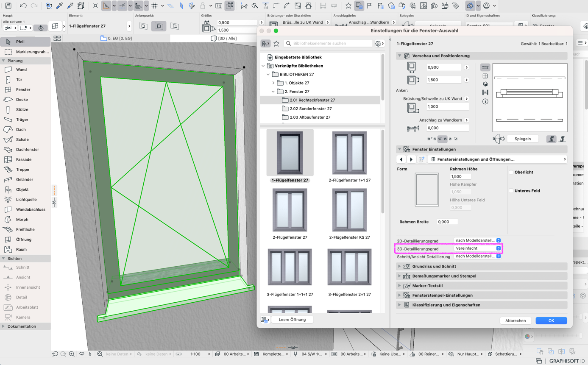The height and width of the screenshot is (365, 588).
Task: Choose the Freifläche mesh tool
Action: click(x=25, y=229)
